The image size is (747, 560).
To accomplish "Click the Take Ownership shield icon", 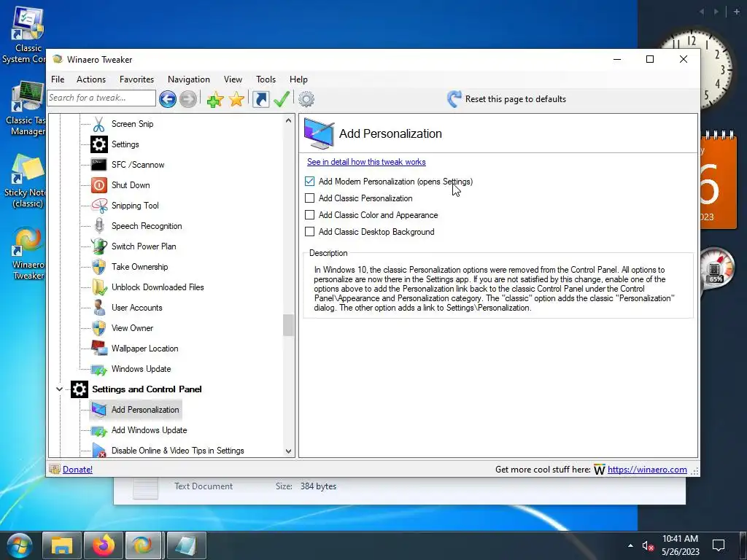I will tap(99, 267).
